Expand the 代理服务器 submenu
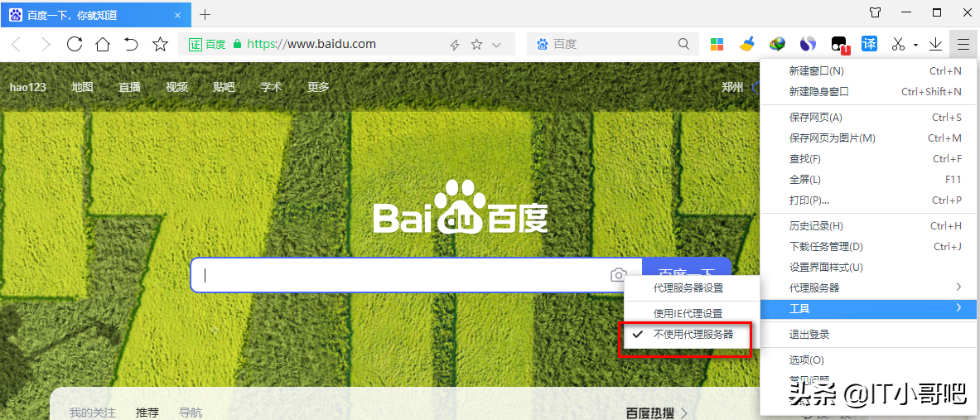The image size is (980, 420). [x=869, y=287]
